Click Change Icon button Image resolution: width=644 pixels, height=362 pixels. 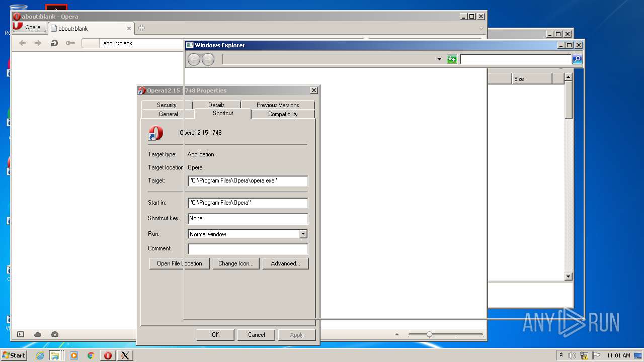236,263
